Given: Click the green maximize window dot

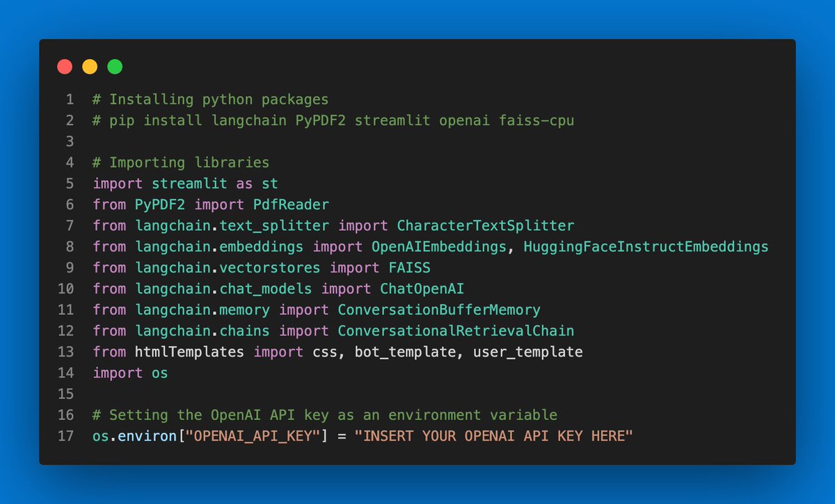Looking at the screenshot, I should 115,67.
